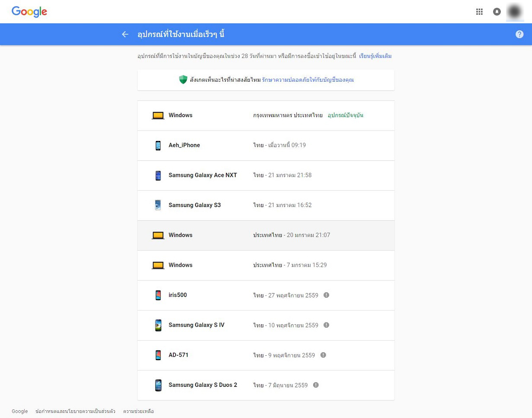Click the ไทย - เมื่อวานนี้ 09:19 entry
The image size is (532, 418).
click(279, 145)
